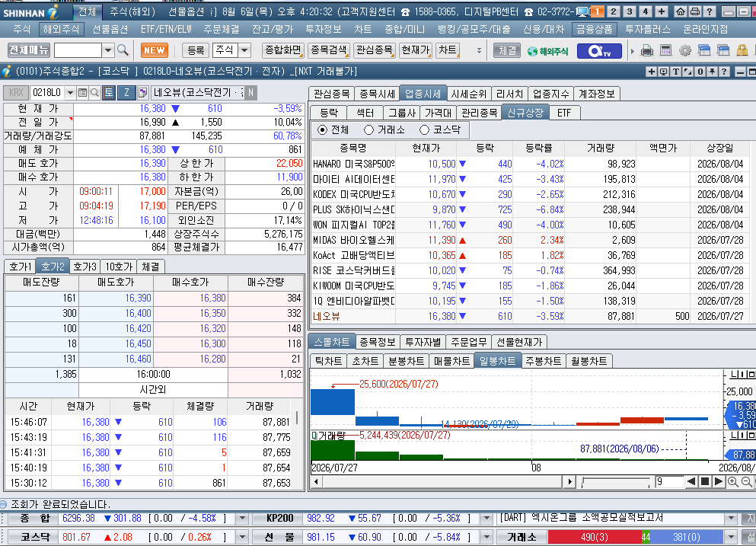Zoom in the chart with the plus magnifier
The image size is (756, 546).
click(x=733, y=481)
